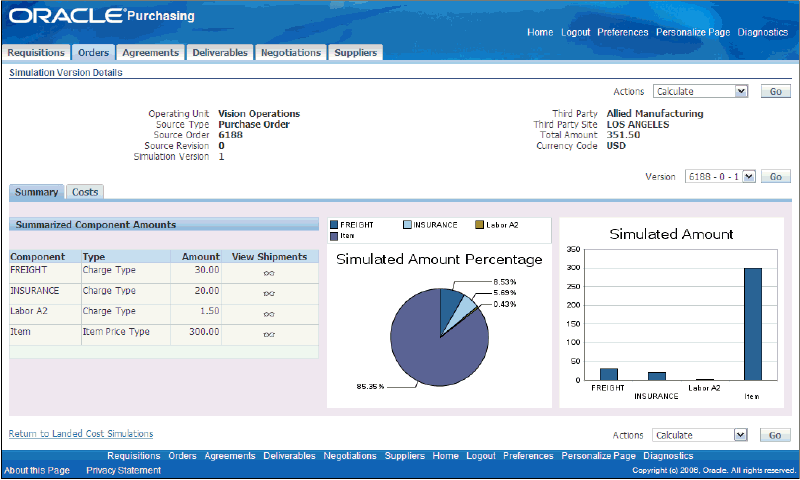The height and width of the screenshot is (480, 800).
Task: Click footer Logout link
Action: [x=481, y=456]
